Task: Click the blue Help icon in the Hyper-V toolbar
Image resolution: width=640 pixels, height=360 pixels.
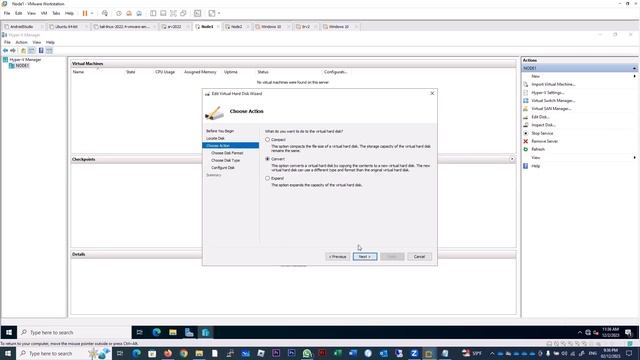Action: pos(41,51)
